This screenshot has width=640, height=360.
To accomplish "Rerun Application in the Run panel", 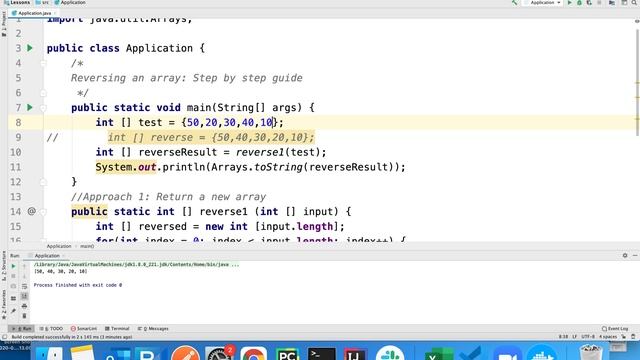I will tap(13, 266).
